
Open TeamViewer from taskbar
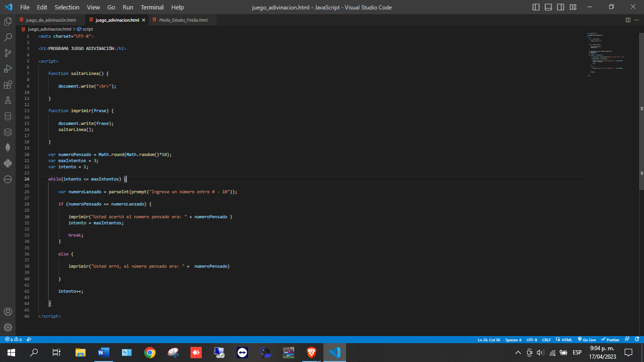242,352
